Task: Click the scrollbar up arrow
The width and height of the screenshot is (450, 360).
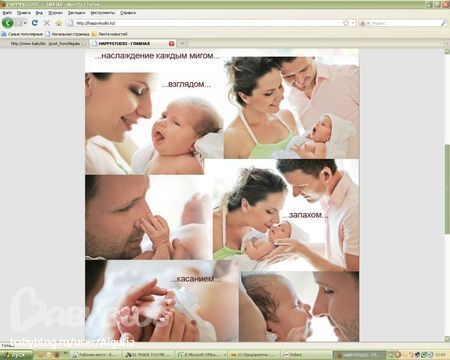Action: tap(447, 51)
